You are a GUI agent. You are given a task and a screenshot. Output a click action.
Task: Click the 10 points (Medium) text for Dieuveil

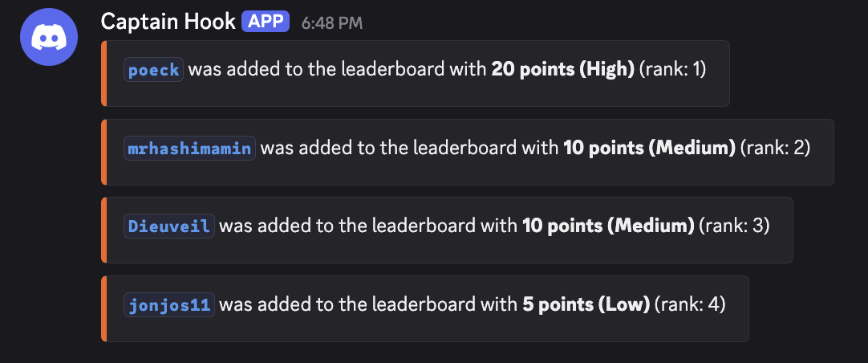[x=608, y=226]
